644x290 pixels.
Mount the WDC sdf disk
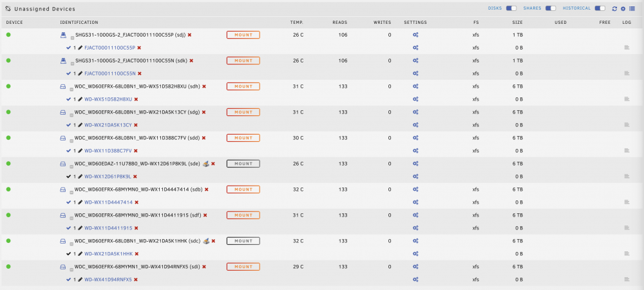click(x=243, y=215)
